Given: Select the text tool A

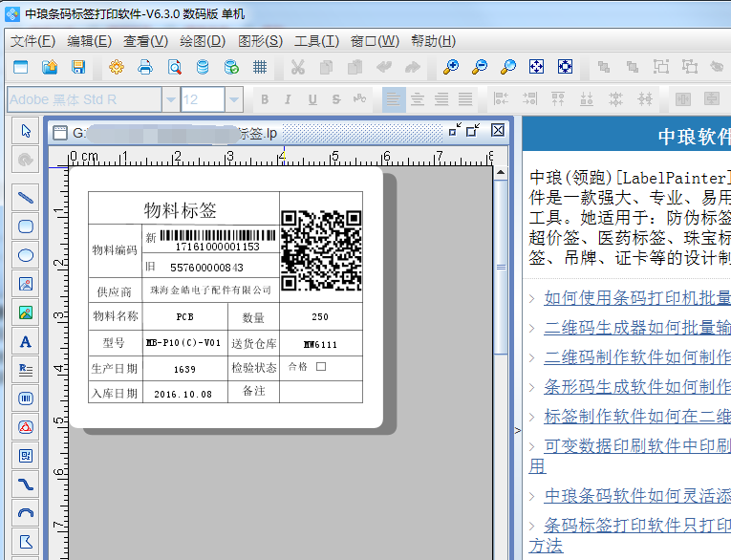Looking at the screenshot, I should pos(26,342).
